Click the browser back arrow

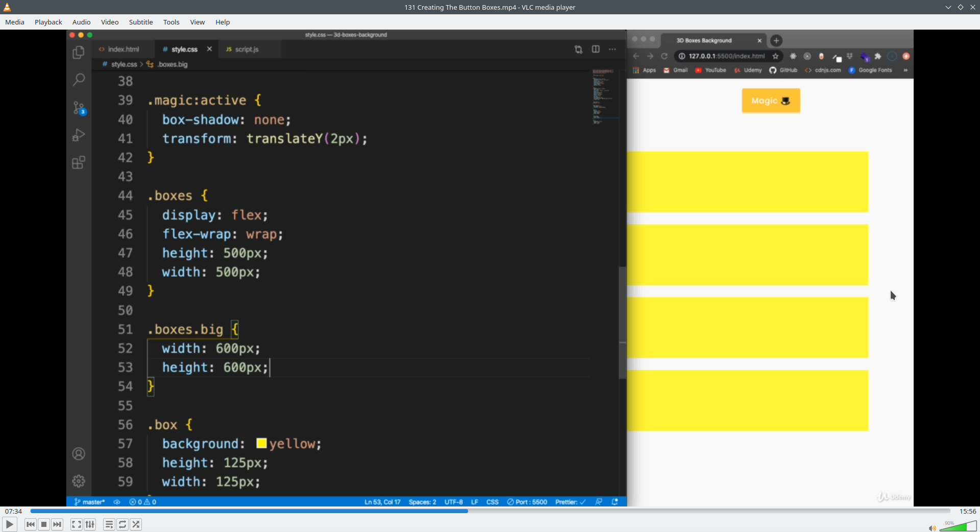click(636, 56)
